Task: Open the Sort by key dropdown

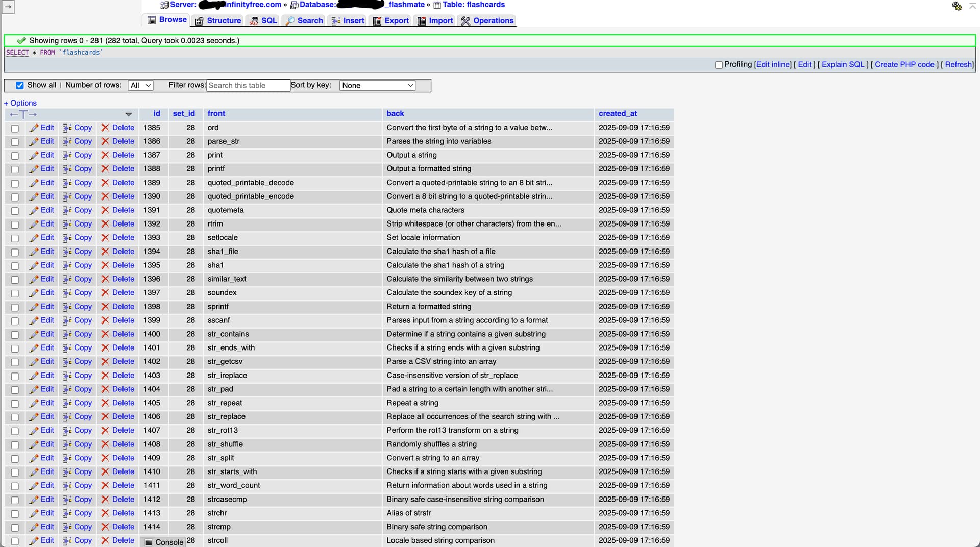Action: pyautogui.click(x=377, y=85)
